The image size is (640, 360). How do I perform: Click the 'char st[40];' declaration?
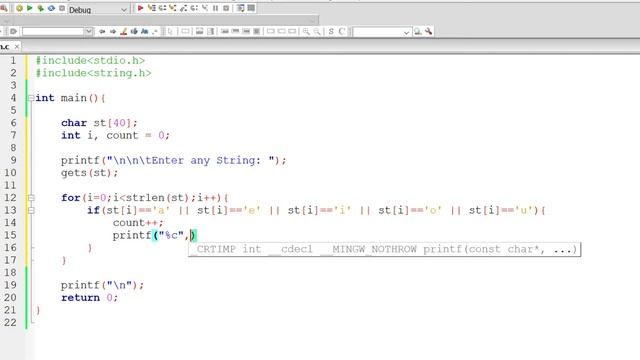[99, 123]
